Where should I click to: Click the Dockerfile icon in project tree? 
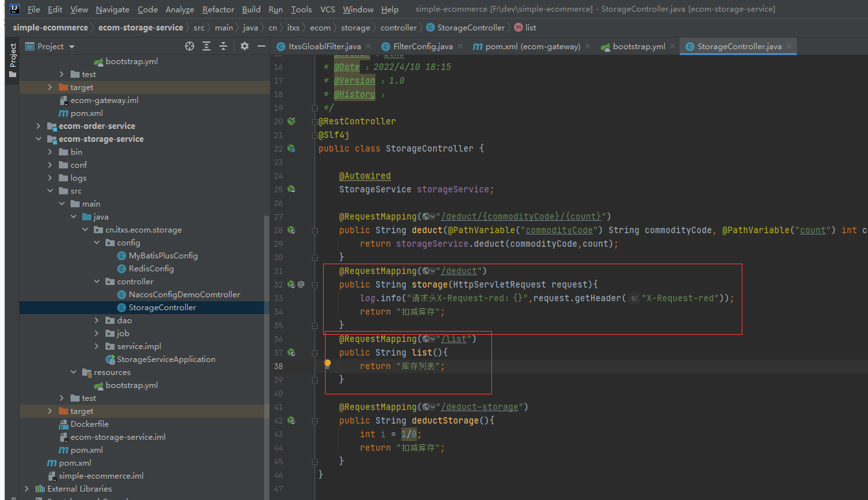tap(63, 424)
